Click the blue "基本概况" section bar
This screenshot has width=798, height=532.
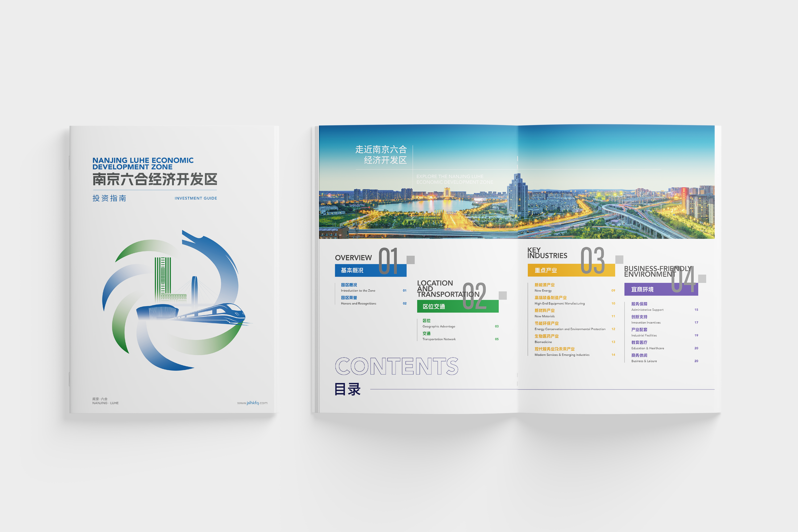tap(371, 271)
